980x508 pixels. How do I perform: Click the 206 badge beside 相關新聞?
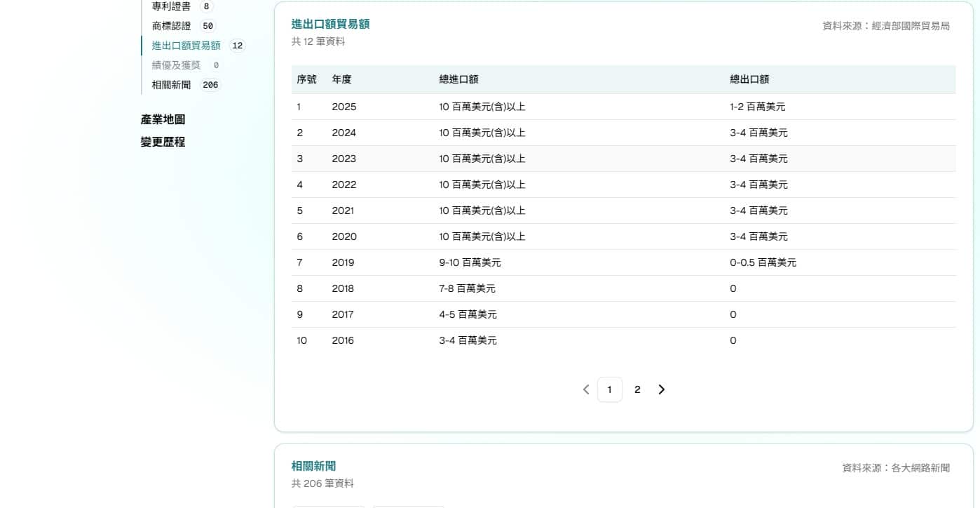click(210, 85)
